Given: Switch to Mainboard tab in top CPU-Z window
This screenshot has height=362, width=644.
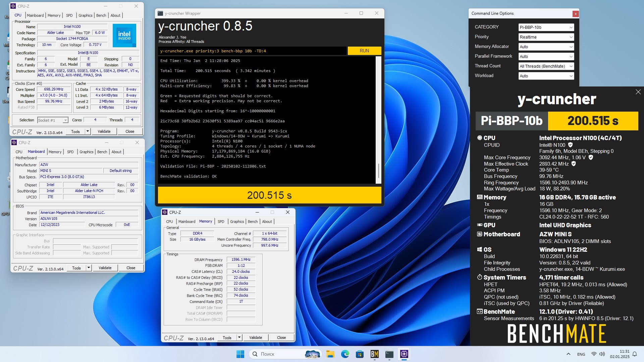Looking at the screenshot, I should tap(35, 15).
